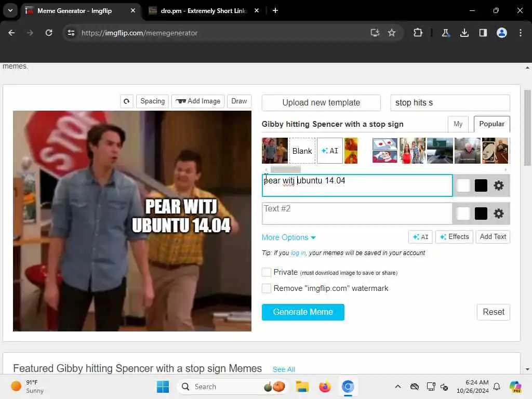Bookmark this page with star icon
This screenshot has height=399, width=532.
(392, 33)
